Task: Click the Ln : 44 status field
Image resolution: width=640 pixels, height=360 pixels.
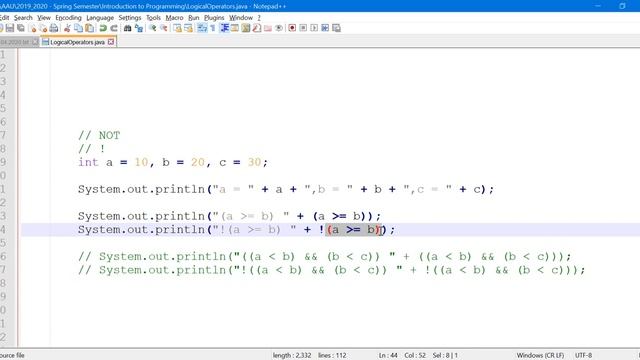Action: click(x=388, y=356)
